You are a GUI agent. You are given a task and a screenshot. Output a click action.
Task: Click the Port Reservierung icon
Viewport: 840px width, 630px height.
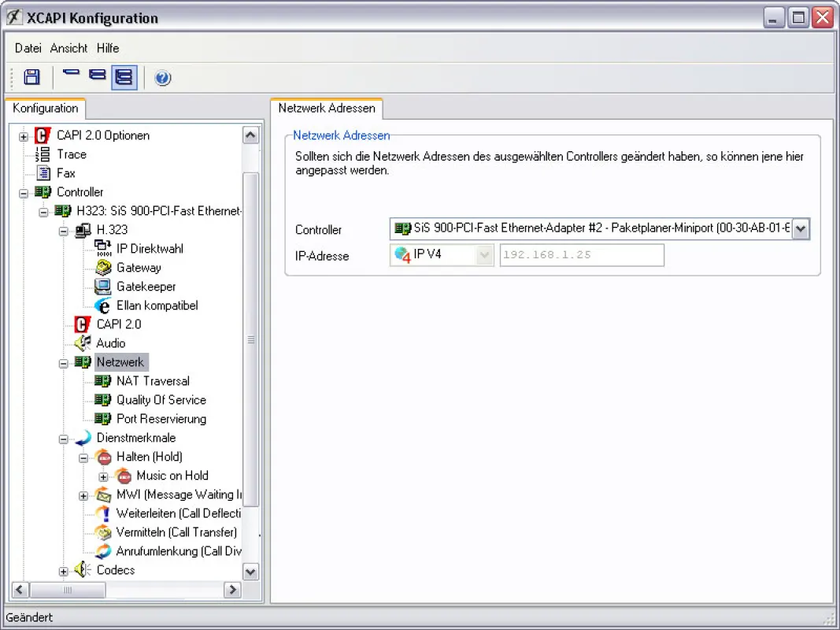(x=102, y=418)
